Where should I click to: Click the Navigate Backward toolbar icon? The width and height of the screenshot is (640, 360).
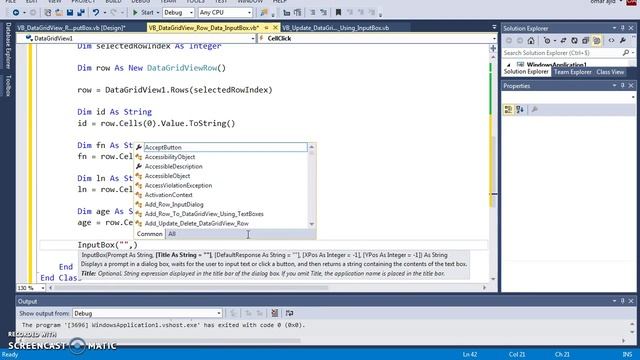16,13
